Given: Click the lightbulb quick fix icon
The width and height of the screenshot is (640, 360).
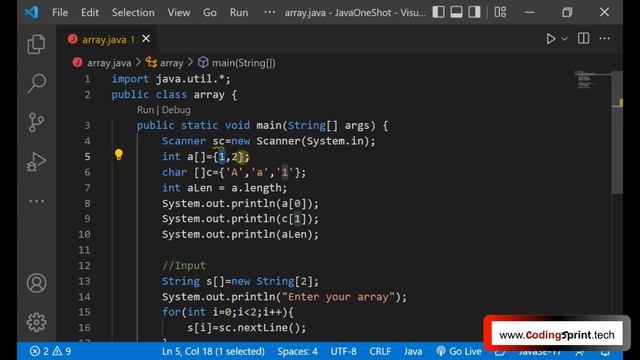Looking at the screenshot, I should [x=118, y=155].
